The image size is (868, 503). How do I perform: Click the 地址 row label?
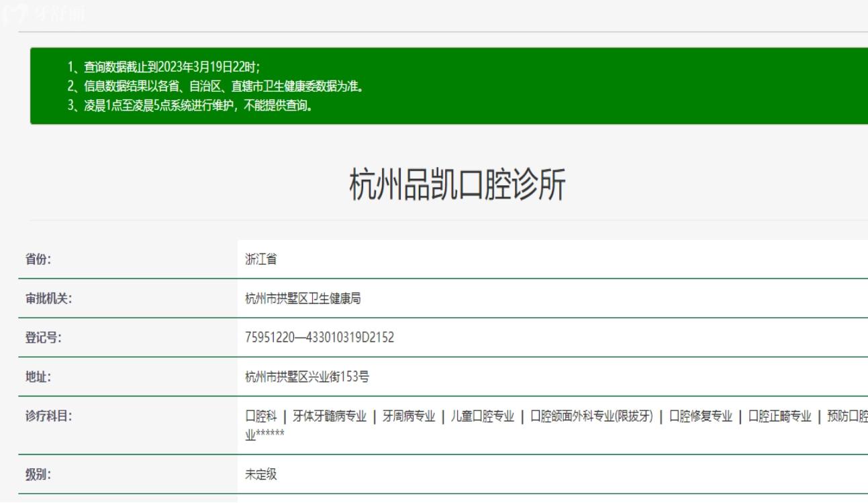point(38,376)
